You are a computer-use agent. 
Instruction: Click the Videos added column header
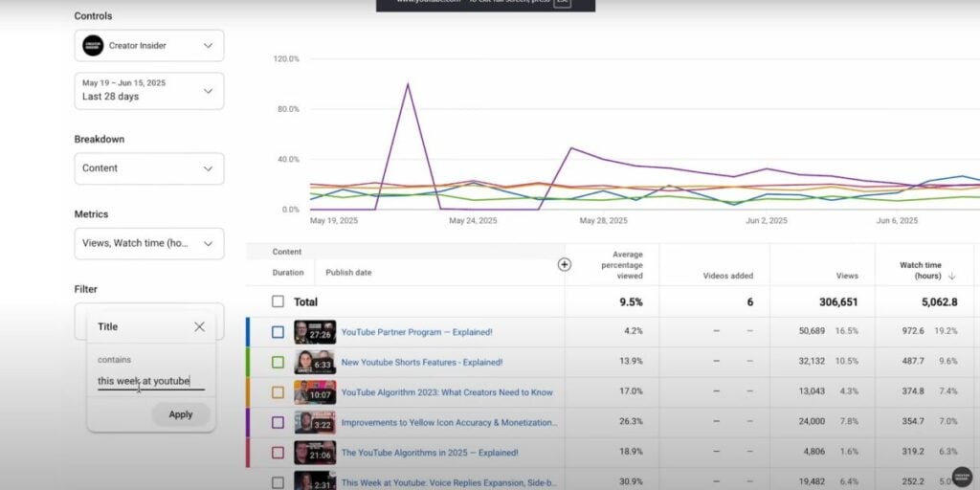[727, 276]
